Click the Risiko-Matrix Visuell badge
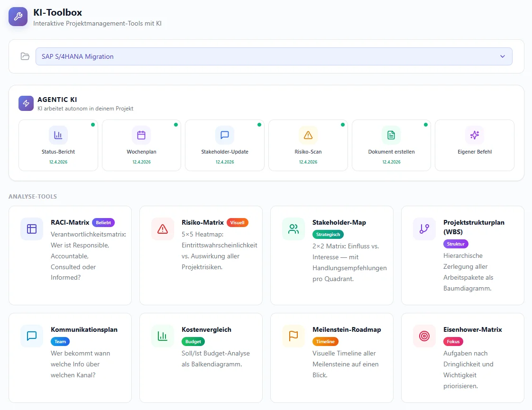This screenshot has width=532, height=410. (237, 222)
